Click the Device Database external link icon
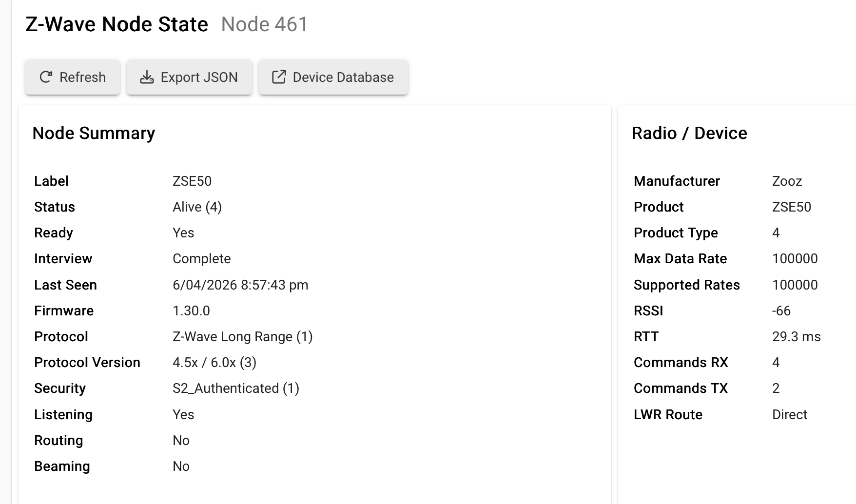The height and width of the screenshot is (504, 856). 279,77
